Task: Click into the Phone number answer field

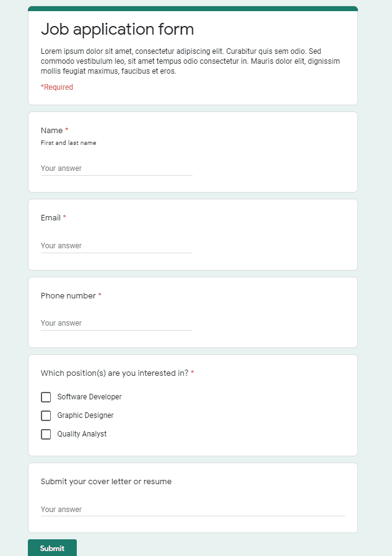Action: point(116,323)
